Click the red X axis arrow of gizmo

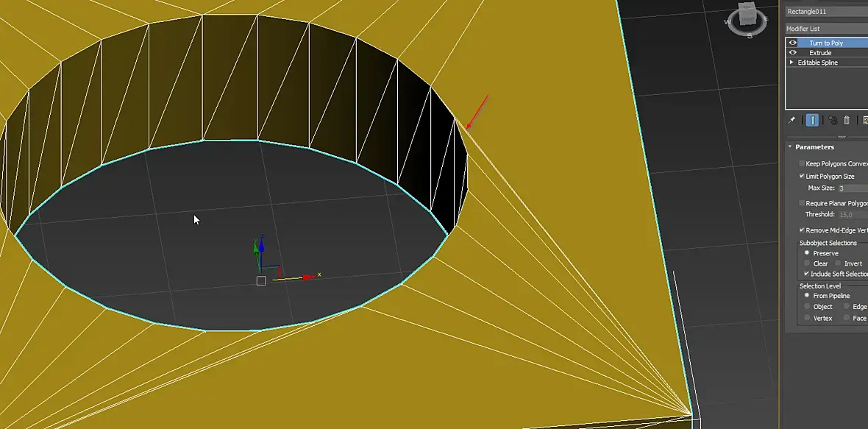(308, 277)
